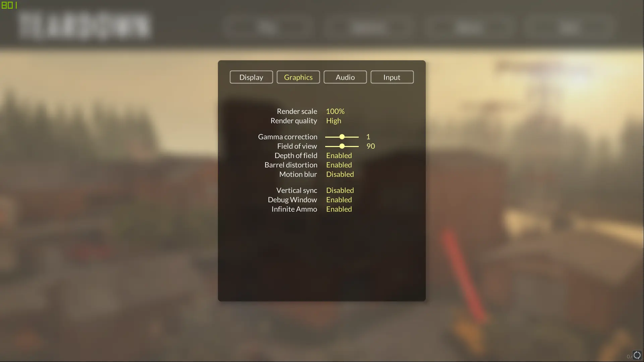Enable Motion Blur setting
The height and width of the screenshot is (362, 644).
(x=340, y=174)
